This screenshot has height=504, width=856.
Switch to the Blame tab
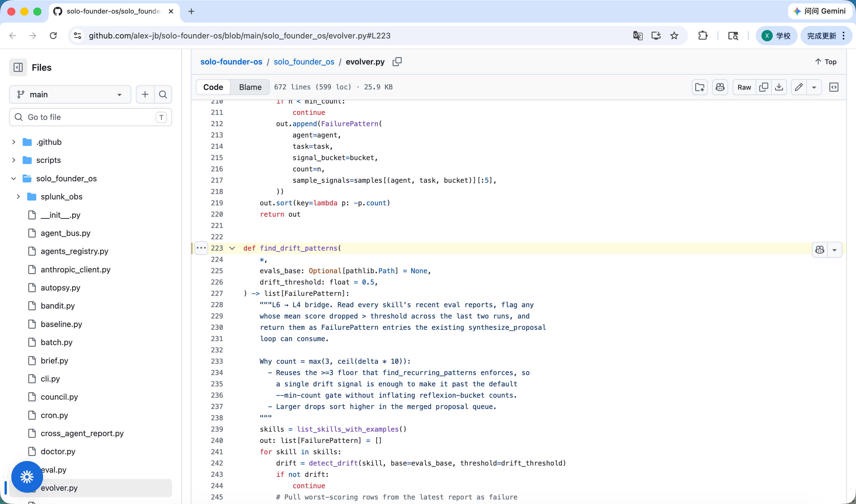click(x=250, y=87)
